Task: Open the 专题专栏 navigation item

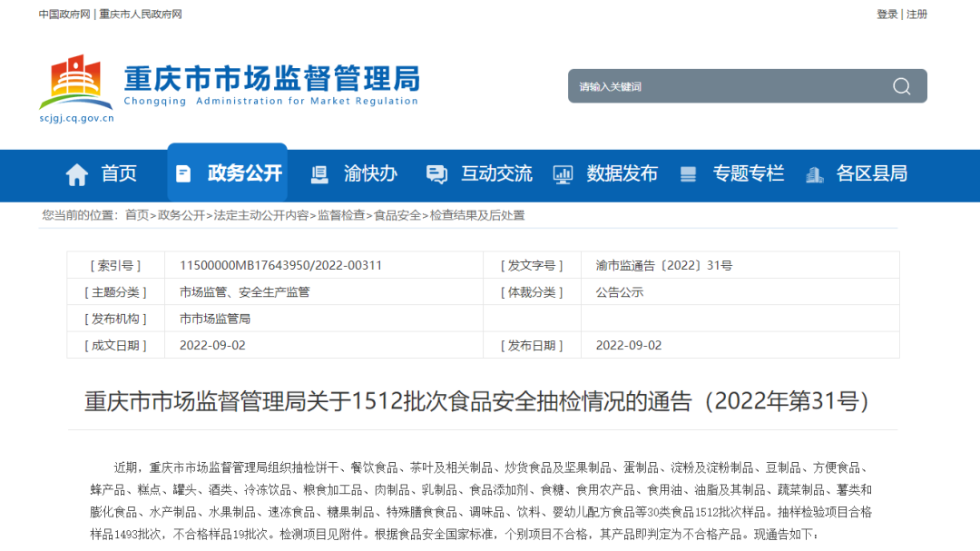Action: pos(748,173)
